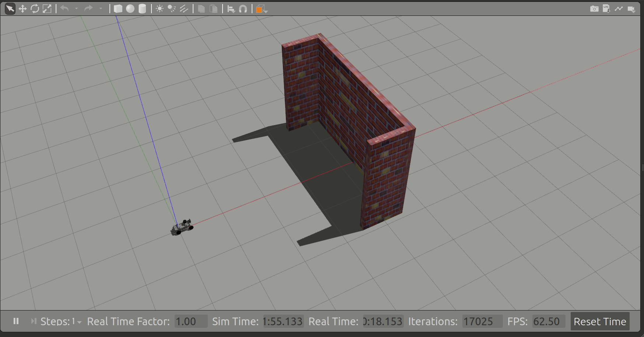Image resolution: width=644 pixels, height=337 pixels.
Task: Toggle the snap magnet tool
Action: tap(243, 9)
